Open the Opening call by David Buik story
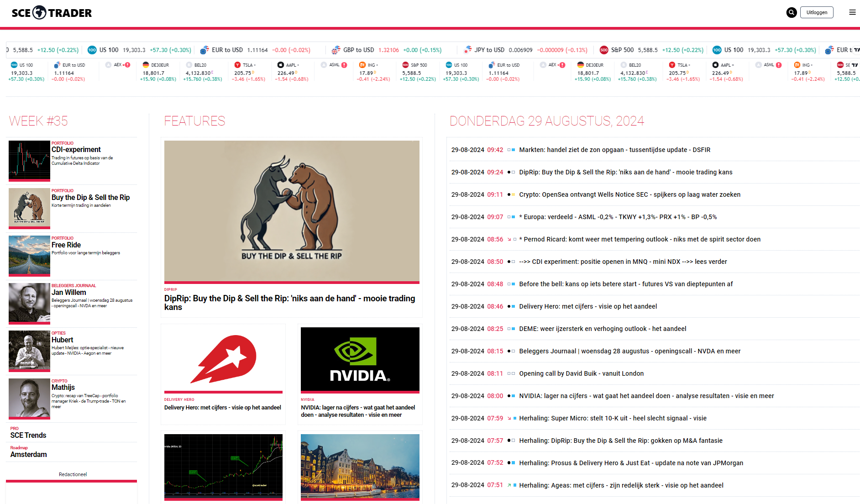This screenshot has width=860, height=504. click(582, 373)
